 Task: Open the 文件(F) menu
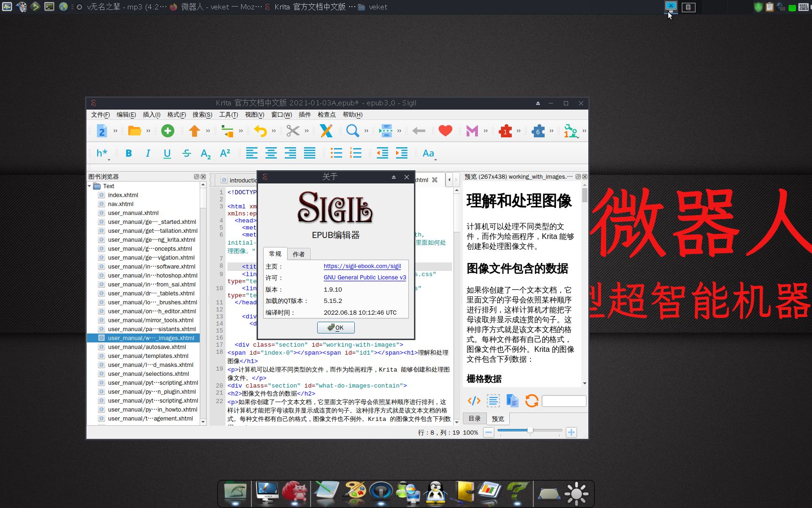(100, 115)
